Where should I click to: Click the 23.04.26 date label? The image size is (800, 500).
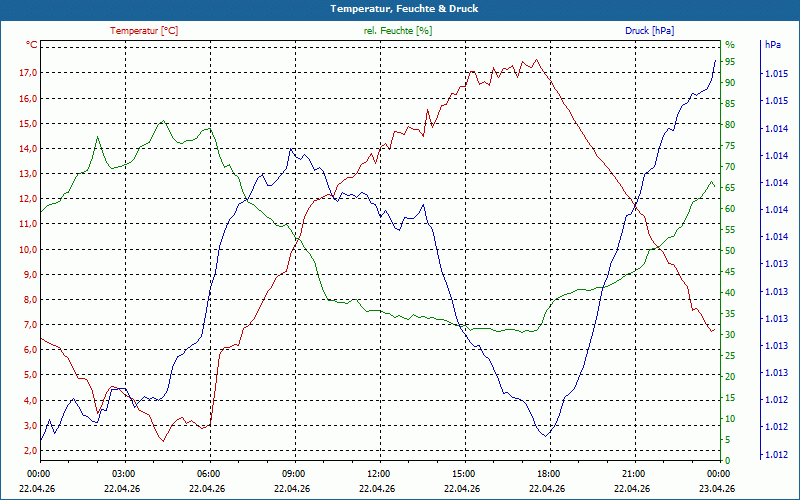[x=717, y=489]
